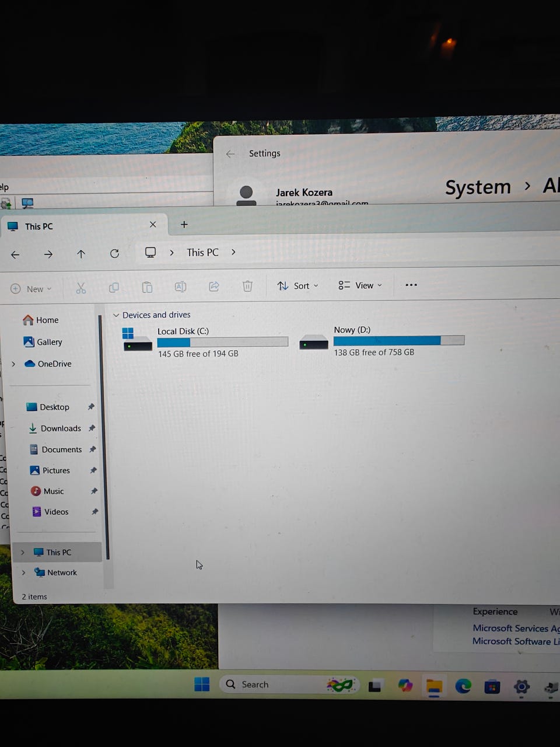Screen dimensions: 560x747
Task: Click the pin icon next to Downloads
Action: point(92,428)
